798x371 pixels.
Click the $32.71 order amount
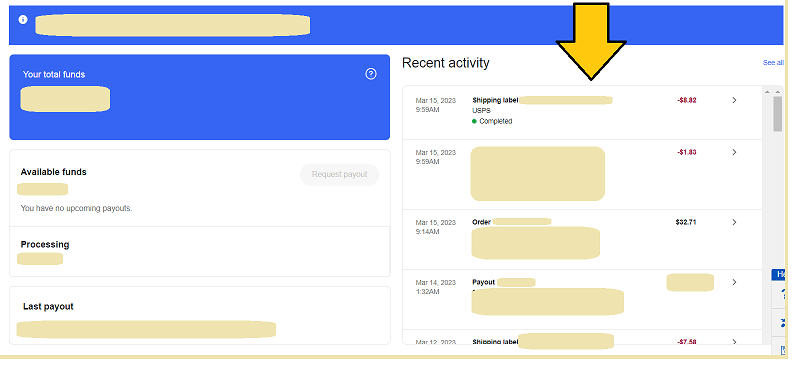coord(686,222)
